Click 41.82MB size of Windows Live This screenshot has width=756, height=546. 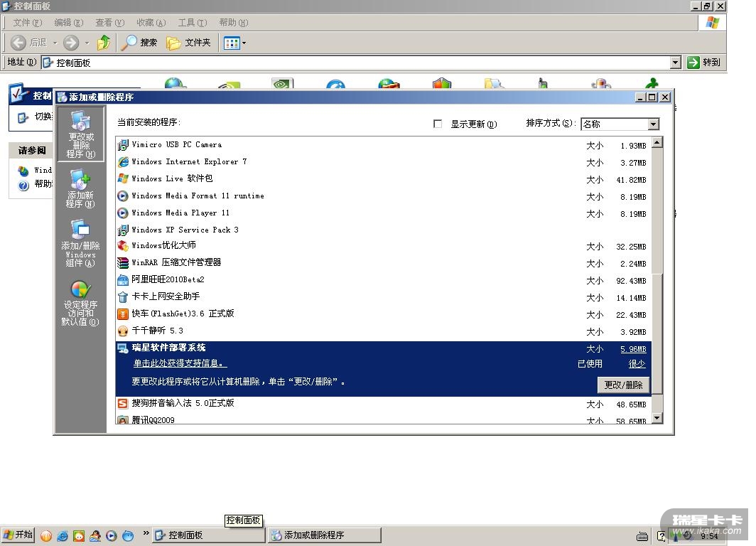631,180
